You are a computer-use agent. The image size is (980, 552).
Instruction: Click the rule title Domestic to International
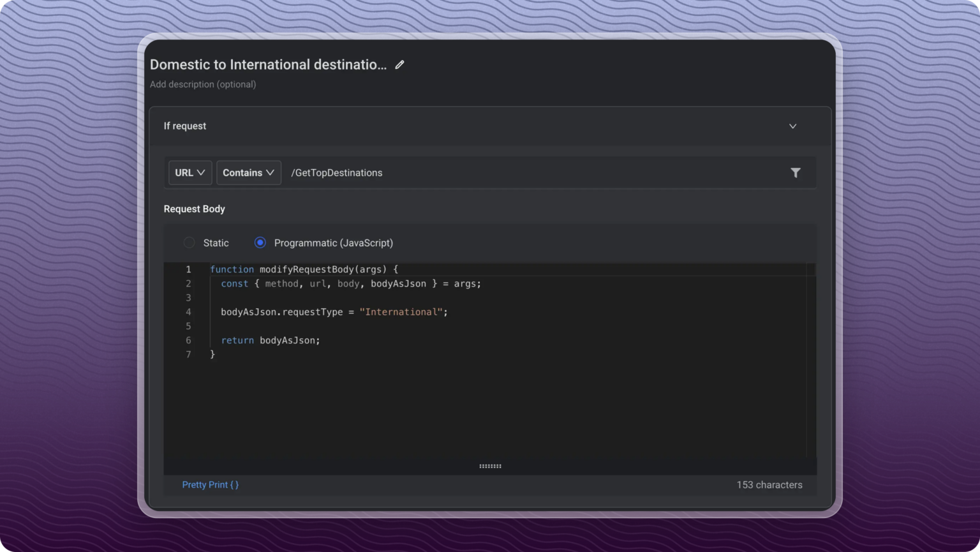pyautogui.click(x=268, y=64)
